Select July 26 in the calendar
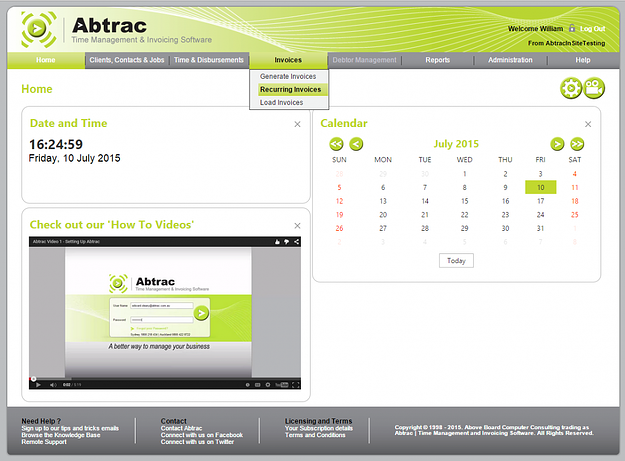This screenshot has width=625, height=461. 339,228
